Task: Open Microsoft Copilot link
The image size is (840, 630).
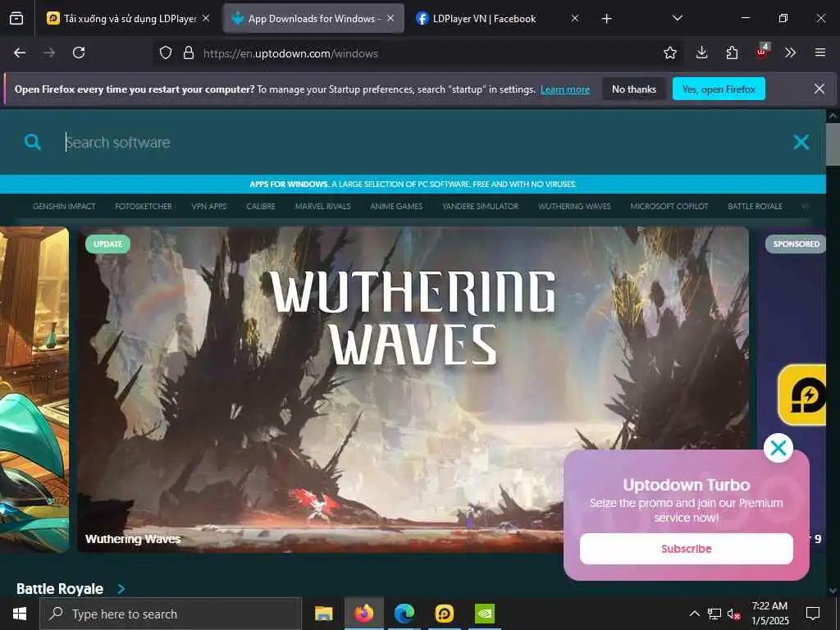Action: (669, 206)
